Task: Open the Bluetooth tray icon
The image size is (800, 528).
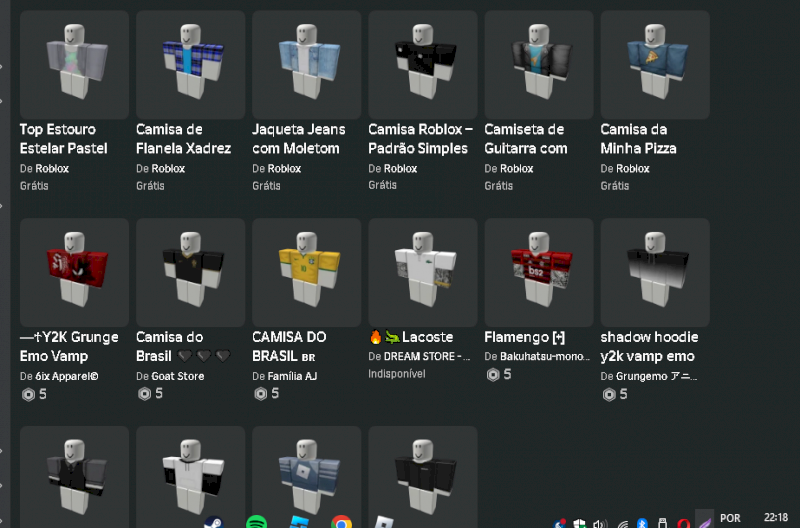Action: (x=642, y=523)
